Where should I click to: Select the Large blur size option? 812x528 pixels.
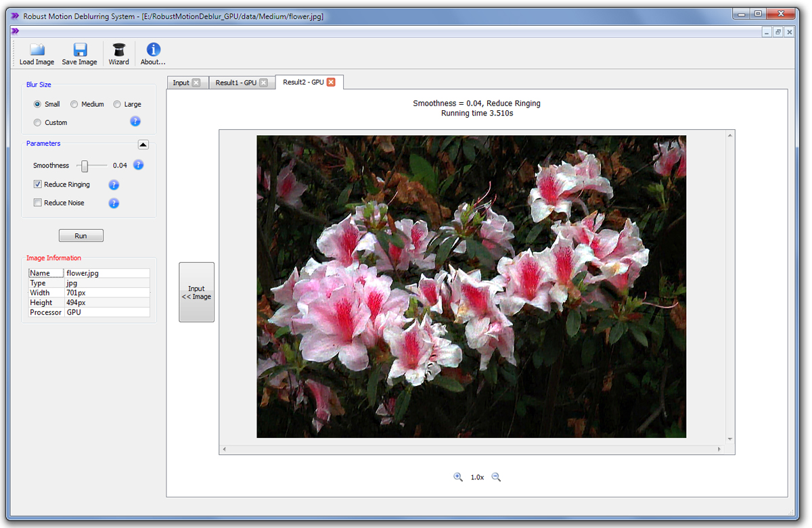117,104
